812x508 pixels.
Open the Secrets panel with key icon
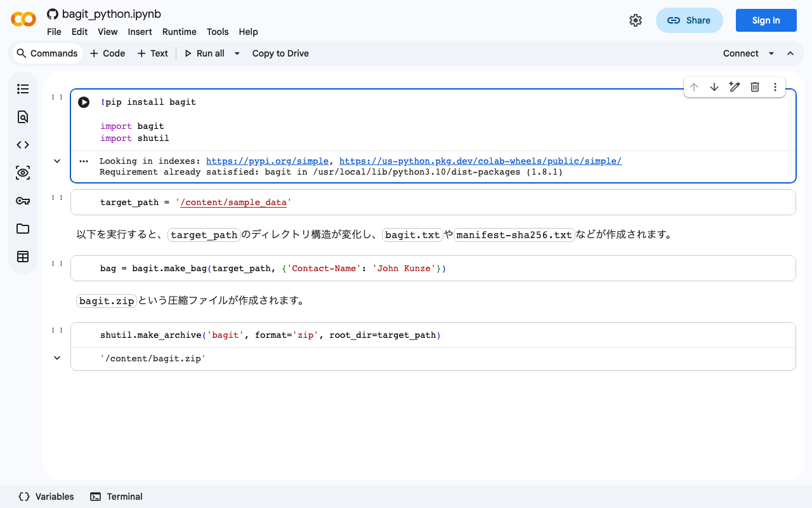pyautogui.click(x=23, y=200)
